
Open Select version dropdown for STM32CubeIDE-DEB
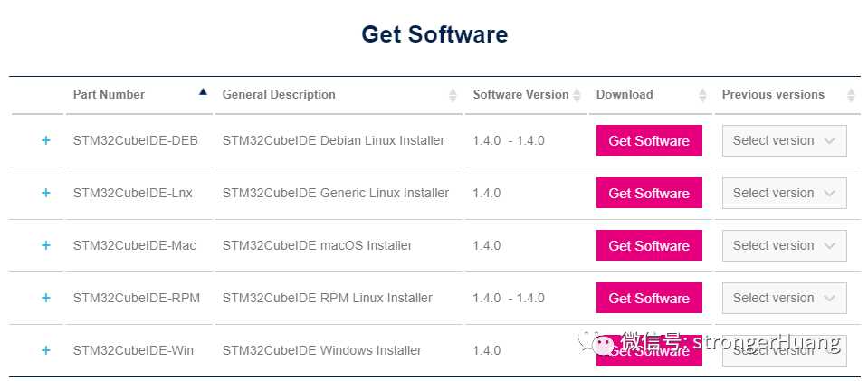785,140
